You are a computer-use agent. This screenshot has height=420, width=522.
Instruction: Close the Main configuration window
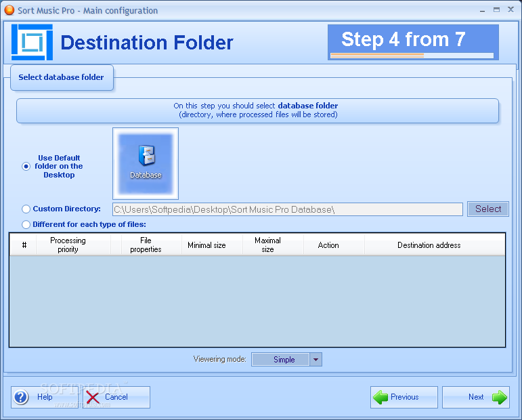(x=510, y=9)
